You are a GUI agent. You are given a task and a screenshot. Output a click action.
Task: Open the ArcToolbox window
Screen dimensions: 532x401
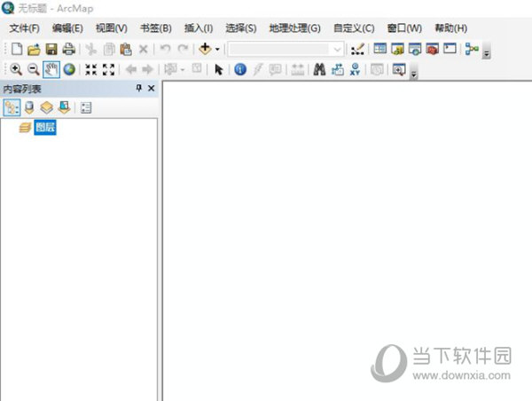[x=433, y=49]
